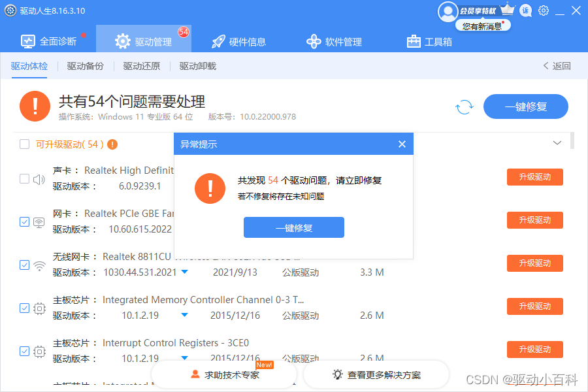Image resolution: width=588 pixels, height=392 pixels.
Task: Select the 驱动还原 sub-tab
Action: point(141,66)
